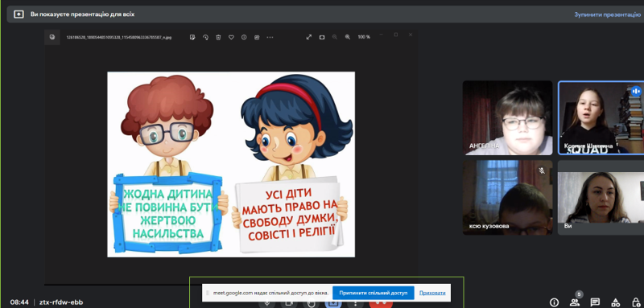Select the speaking participant tile with bookshelf
This screenshot has height=308, width=644.
601,117
